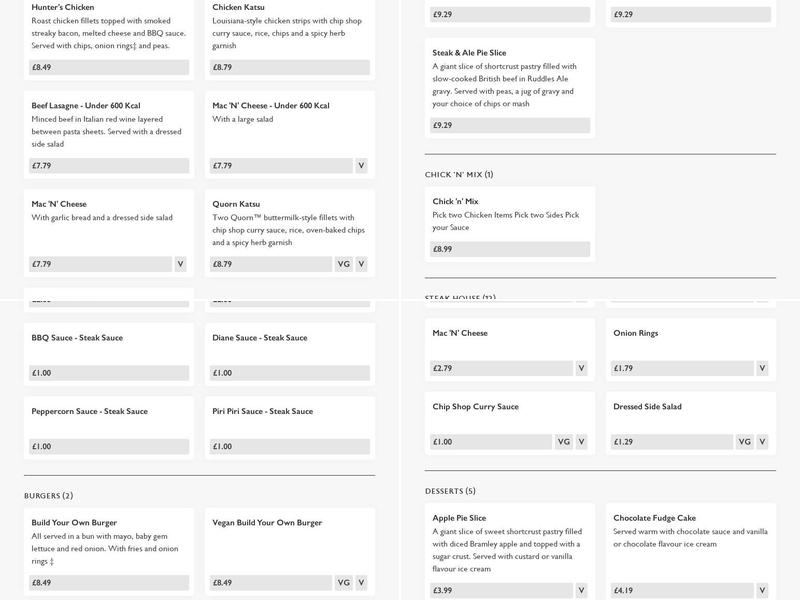Choose the Piri Piri Sauce £1.00 price bar
This screenshot has width=800, height=600.
(x=289, y=446)
